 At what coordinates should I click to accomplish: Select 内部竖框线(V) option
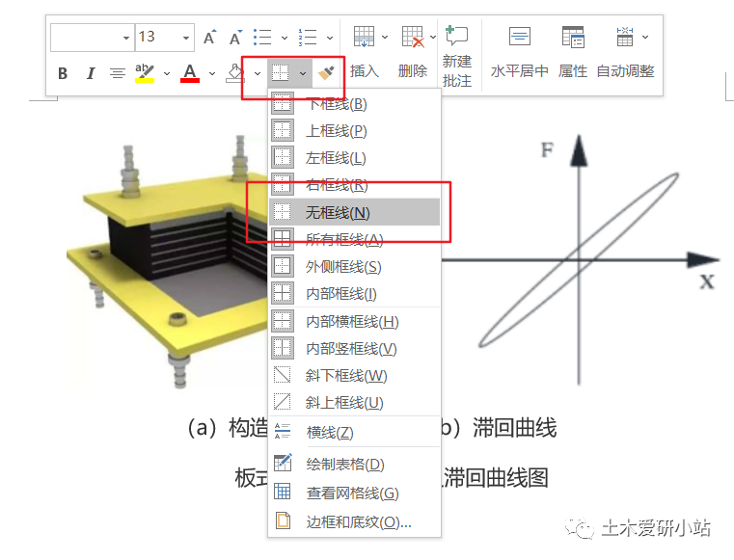pyautogui.click(x=355, y=349)
